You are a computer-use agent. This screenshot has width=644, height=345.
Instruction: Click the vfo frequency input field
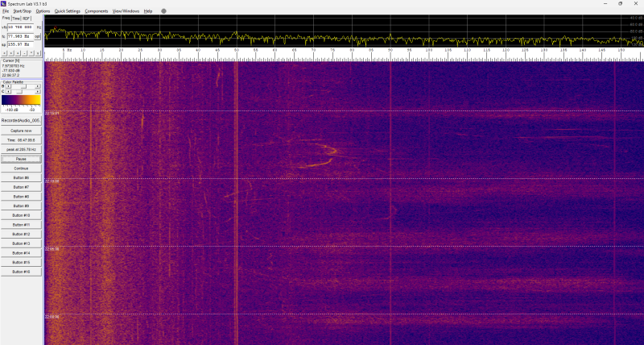[x=21, y=27]
